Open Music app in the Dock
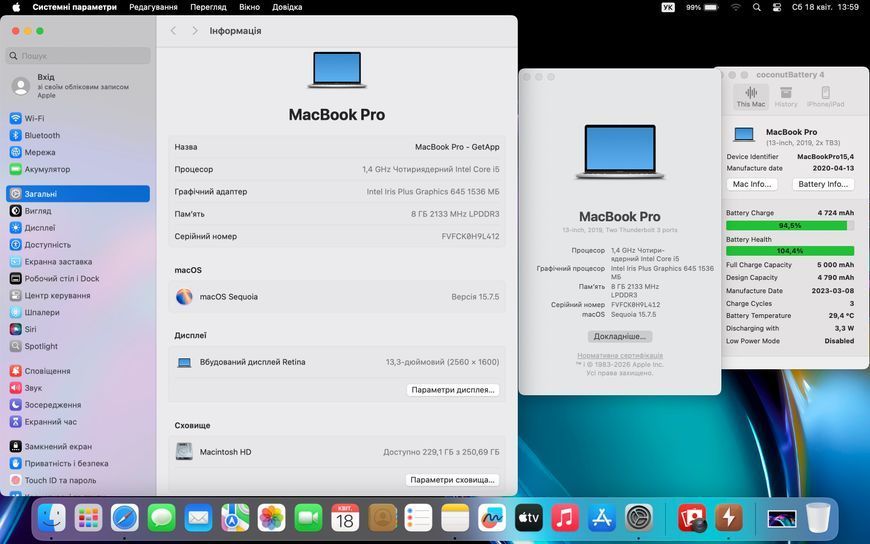The image size is (870, 544). pyautogui.click(x=565, y=518)
